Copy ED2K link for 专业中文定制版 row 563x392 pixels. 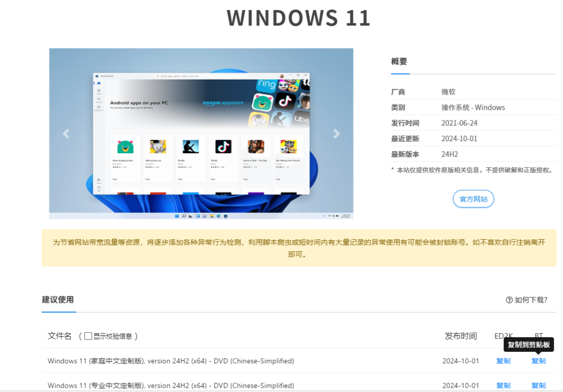pyautogui.click(x=504, y=385)
